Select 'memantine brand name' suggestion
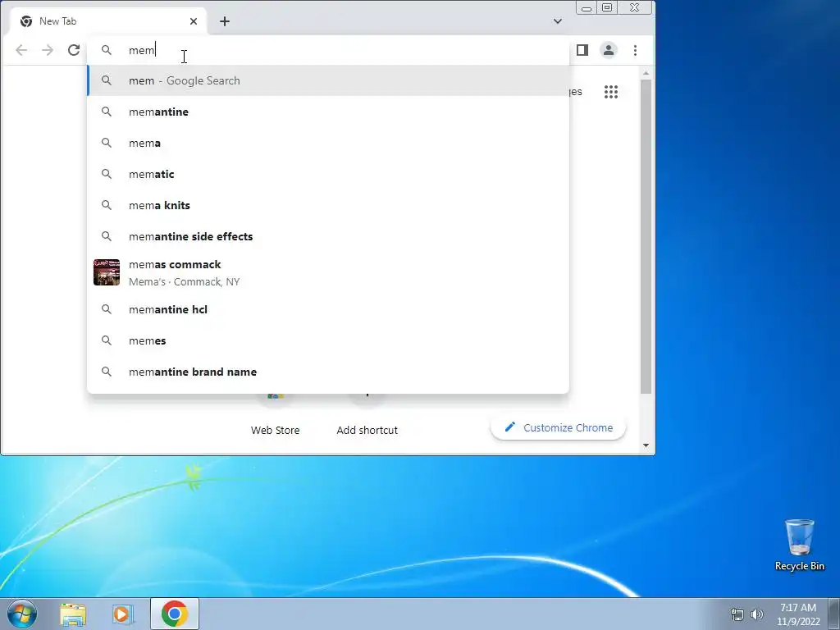The height and width of the screenshot is (630, 840). (x=328, y=372)
